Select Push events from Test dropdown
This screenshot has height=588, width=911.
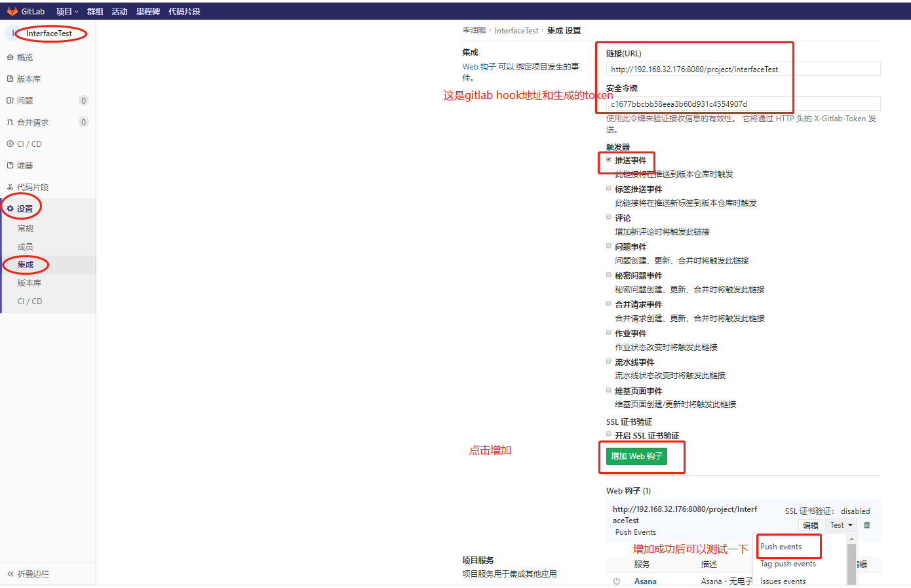pos(781,547)
